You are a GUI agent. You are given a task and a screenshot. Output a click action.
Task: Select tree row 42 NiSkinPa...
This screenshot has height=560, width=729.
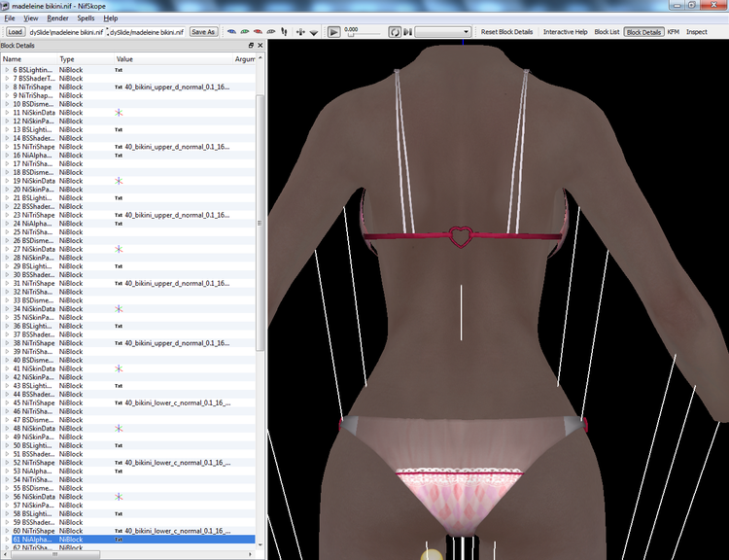coord(128,377)
